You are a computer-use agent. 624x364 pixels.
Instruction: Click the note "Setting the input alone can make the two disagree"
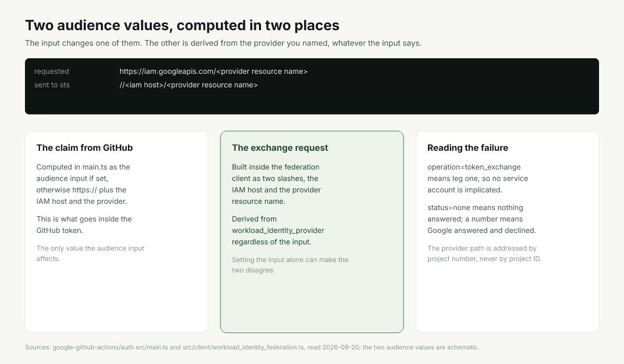pyautogui.click(x=290, y=265)
